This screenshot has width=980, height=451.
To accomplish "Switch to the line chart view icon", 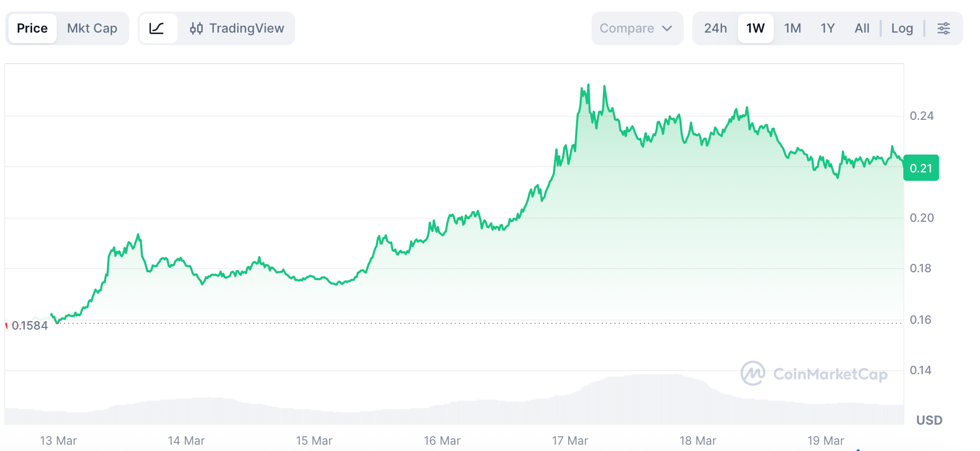I will pyautogui.click(x=157, y=28).
